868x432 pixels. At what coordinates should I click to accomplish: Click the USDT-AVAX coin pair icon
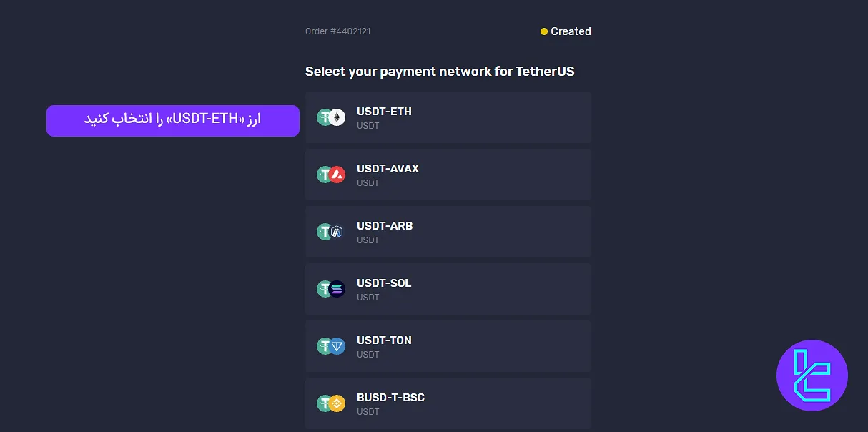click(331, 175)
